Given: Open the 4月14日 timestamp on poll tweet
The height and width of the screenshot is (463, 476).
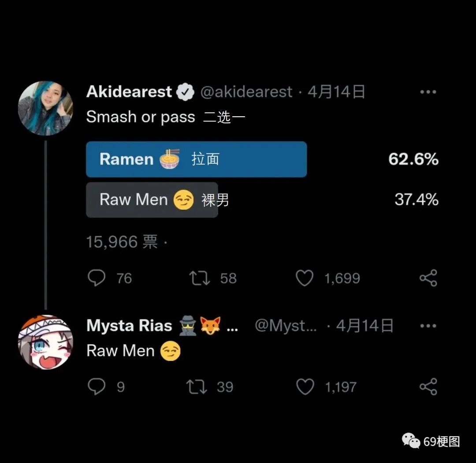Looking at the screenshot, I should [336, 92].
